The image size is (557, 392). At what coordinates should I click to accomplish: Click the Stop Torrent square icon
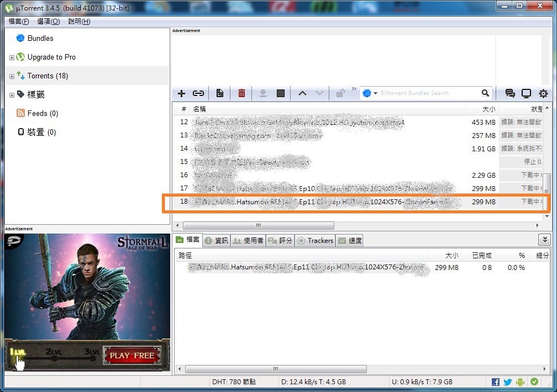pyautogui.click(x=281, y=93)
